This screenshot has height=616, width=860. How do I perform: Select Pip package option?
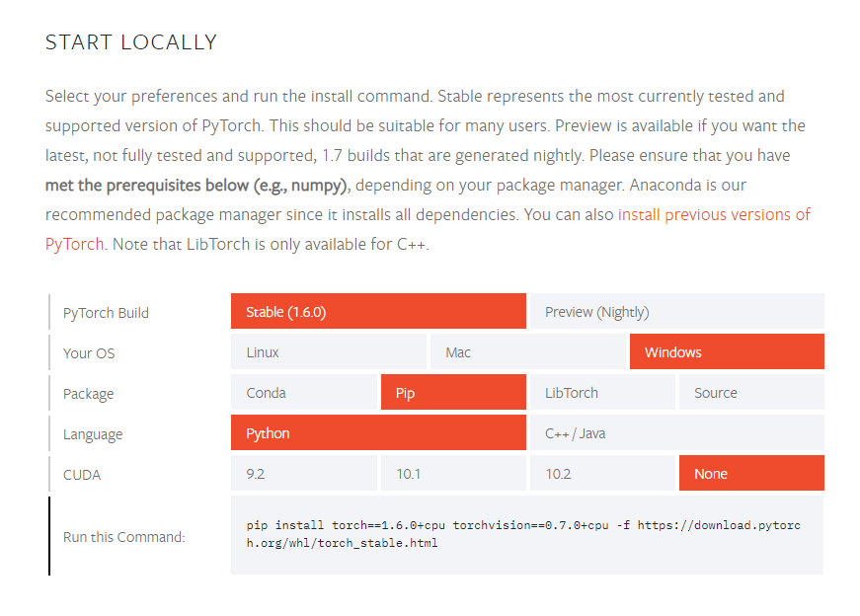tap(453, 392)
